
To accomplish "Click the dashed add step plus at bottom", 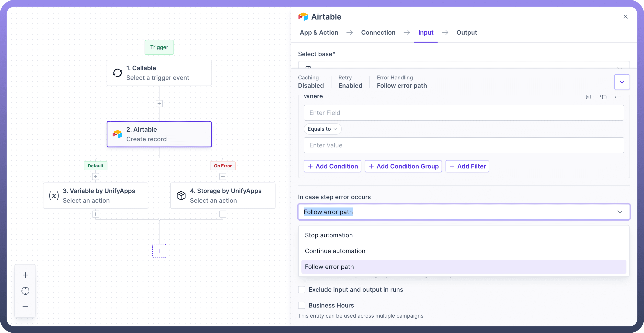I will [x=159, y=251].
